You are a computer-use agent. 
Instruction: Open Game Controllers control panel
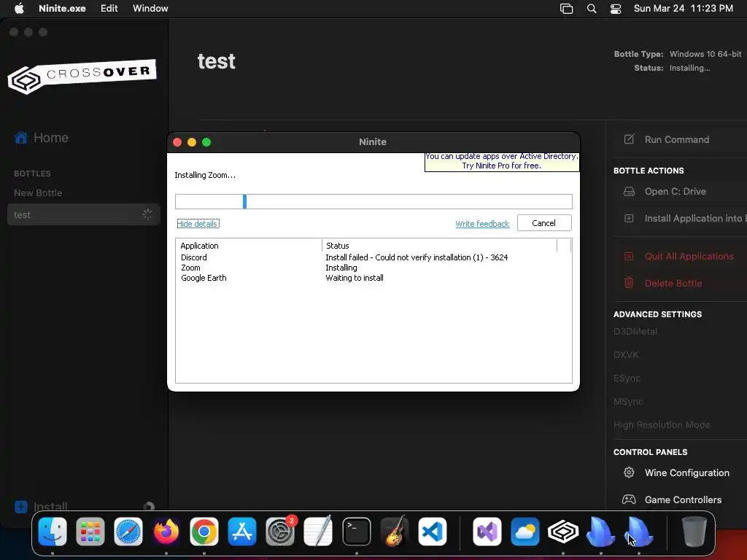(683, 500)
